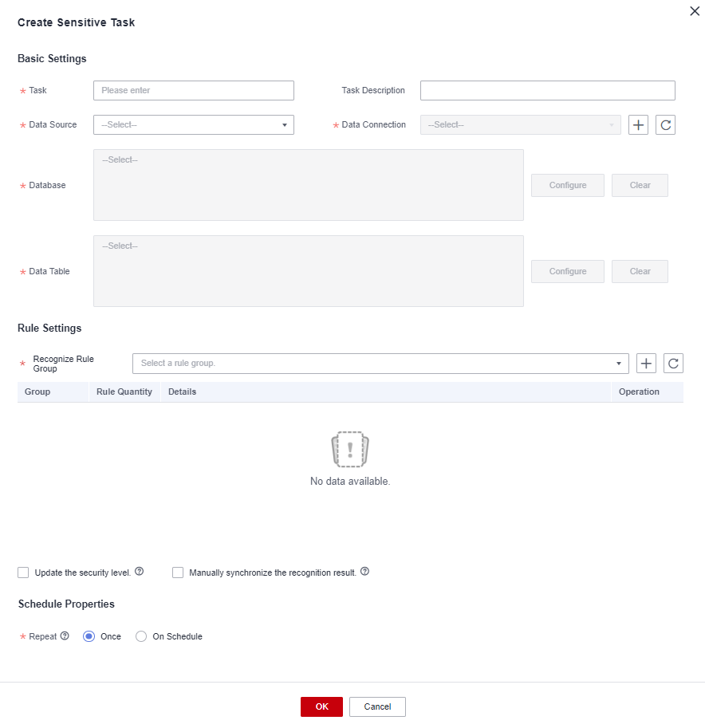Click Configure button for Database
The image size is (705, 728).
pyautogui.click(x=568, y=185)
